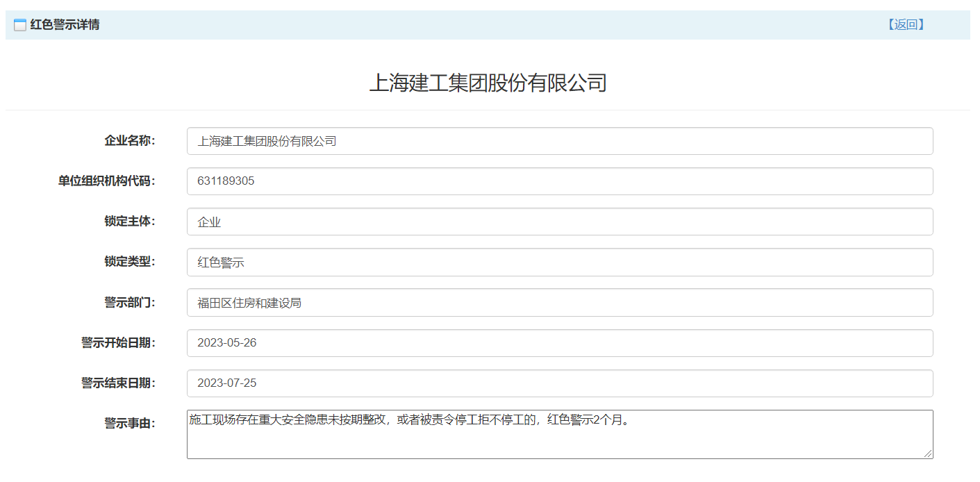Click the 警示事由 label
The width and height of the screenshot is (980, 482).
(x=130, y=424)
